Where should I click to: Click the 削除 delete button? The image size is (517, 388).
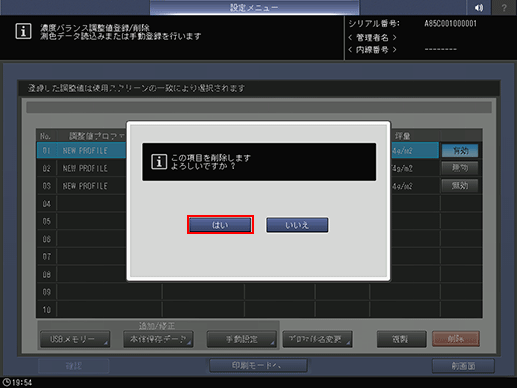pyautogui.click(x=456, y=339)
